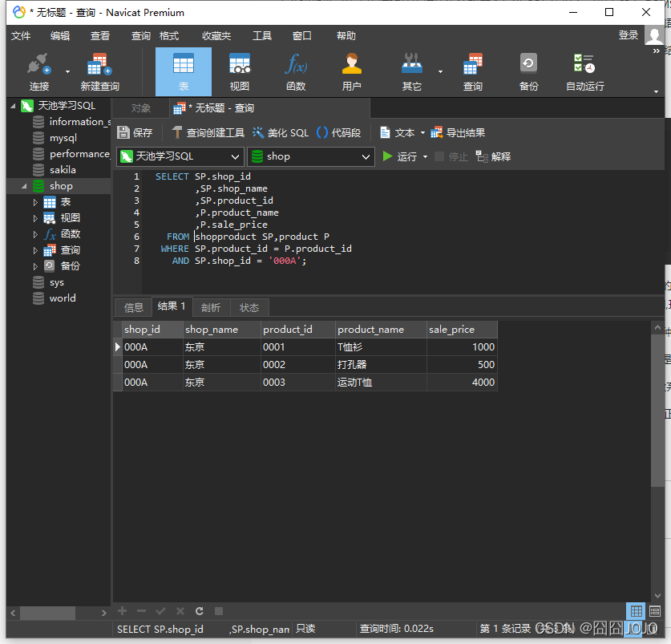The height and width of the screenshot is (644, 671).
Task: Click the 保存 save query button
Action: (x=135, y=133)
